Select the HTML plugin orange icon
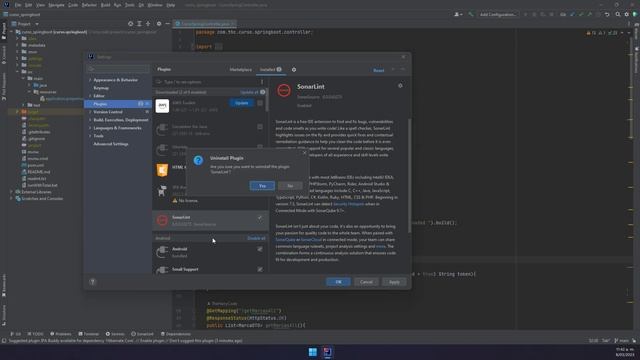The image size is (640, 360). tap(162, 170)
